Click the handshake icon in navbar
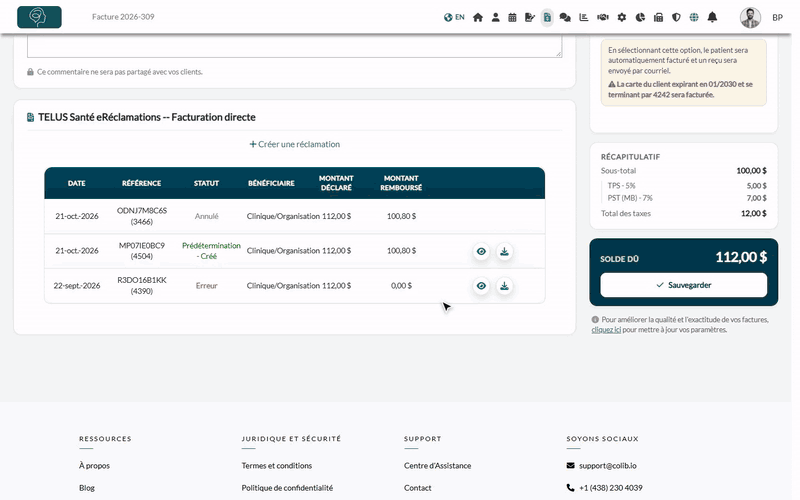The image size is (800, 500). point(603,17)
